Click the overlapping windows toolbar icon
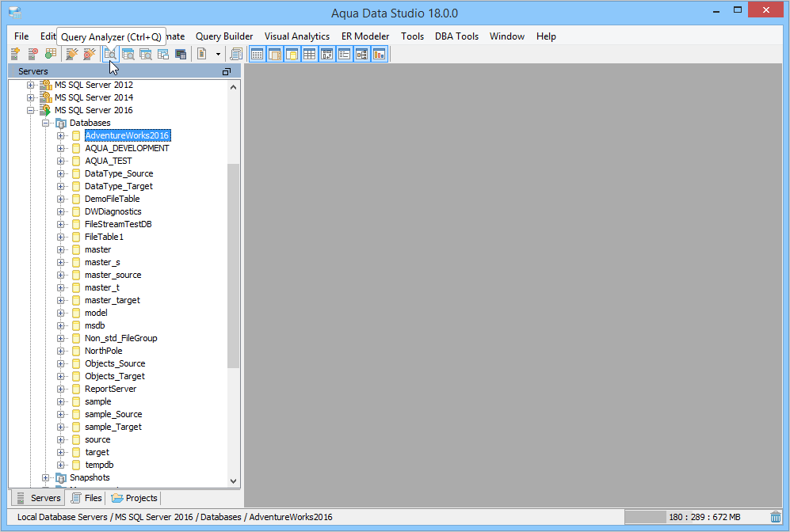The image size is (790, 532). [162, 54]
